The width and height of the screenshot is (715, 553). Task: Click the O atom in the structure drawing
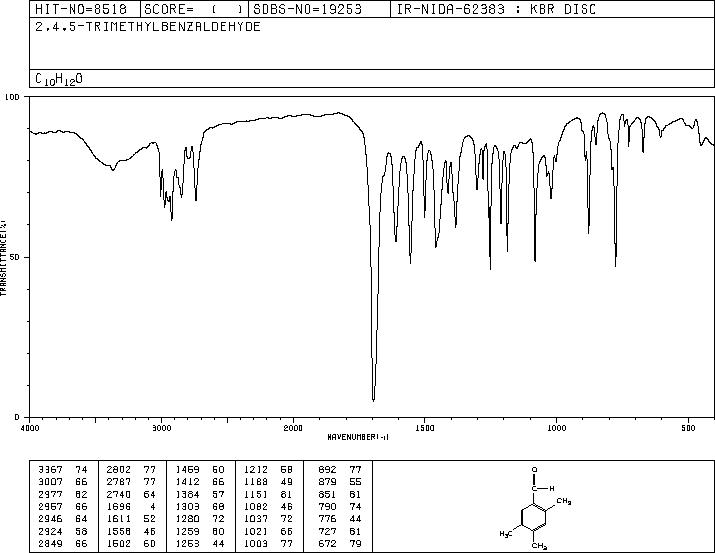tap(534, 470)
